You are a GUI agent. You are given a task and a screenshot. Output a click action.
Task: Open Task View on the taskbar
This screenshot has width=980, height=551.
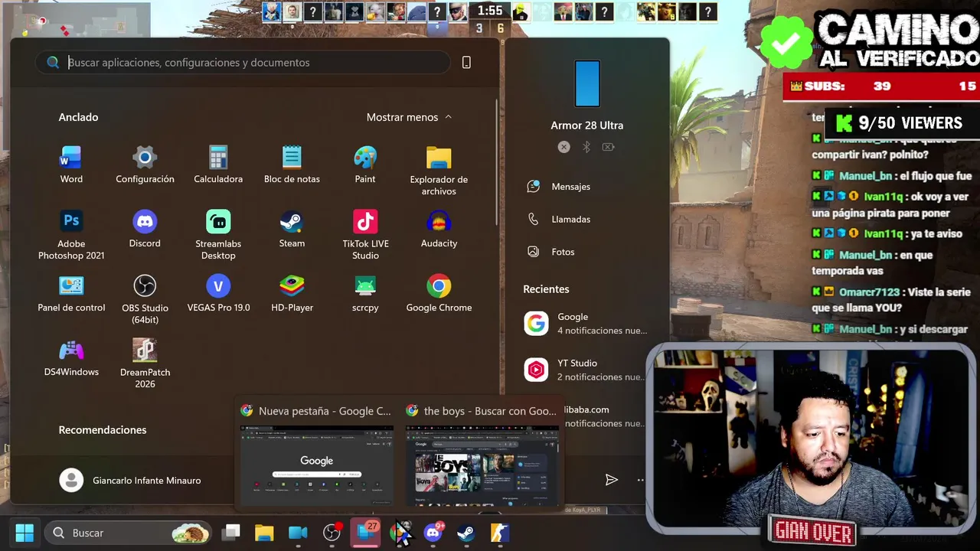tap(230, 533)
